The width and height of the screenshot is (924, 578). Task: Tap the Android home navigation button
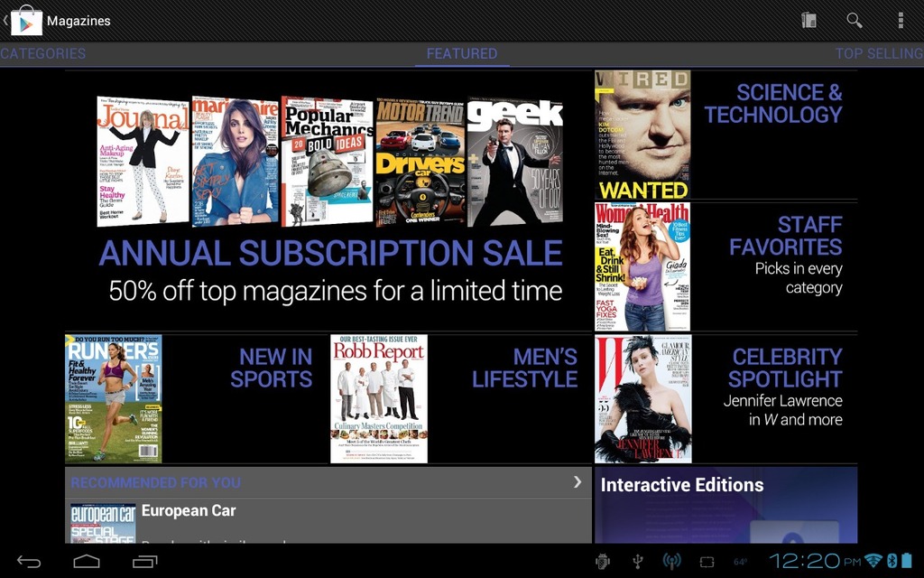(x=87, y=561)
